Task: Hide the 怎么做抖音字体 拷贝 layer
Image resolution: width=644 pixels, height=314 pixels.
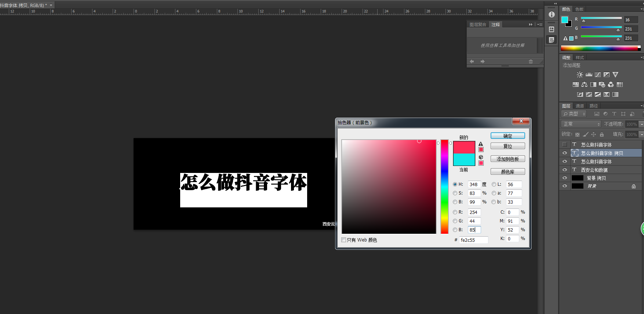Action: coord(565,153)
